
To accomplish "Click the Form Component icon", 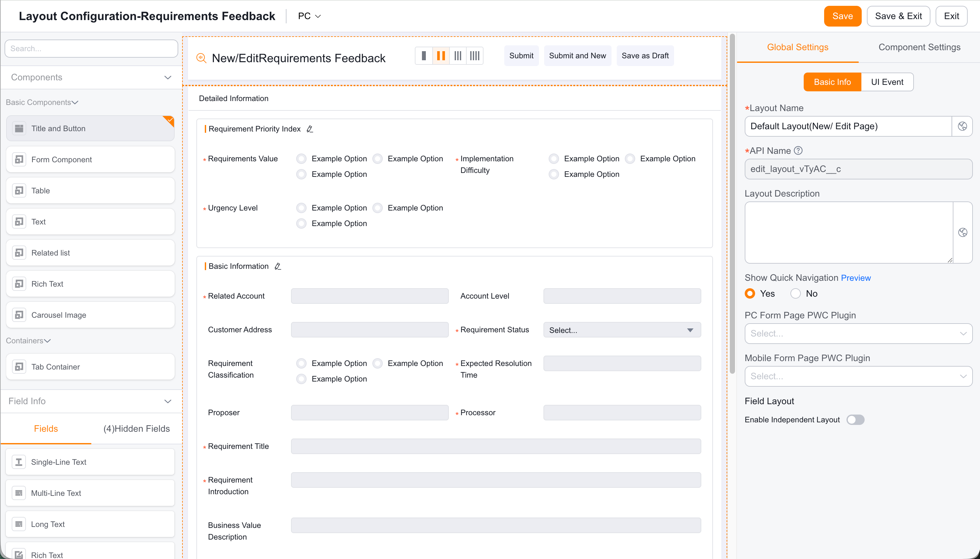I will pos(19,159).
